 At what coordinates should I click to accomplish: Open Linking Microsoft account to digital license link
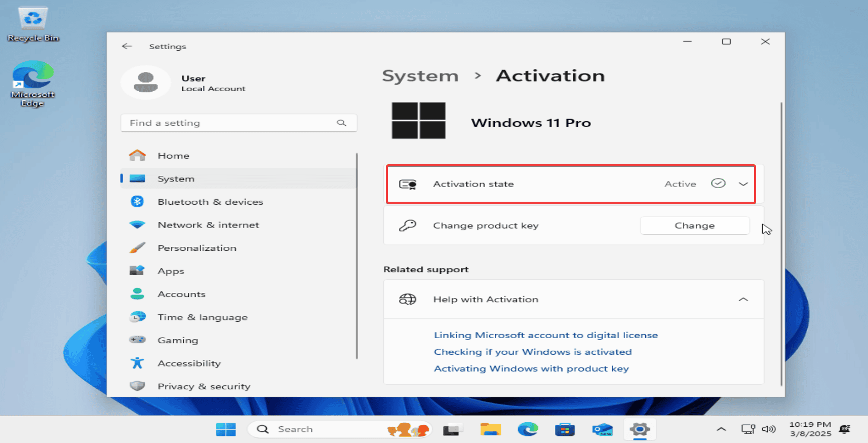click(x=545, y=335)
